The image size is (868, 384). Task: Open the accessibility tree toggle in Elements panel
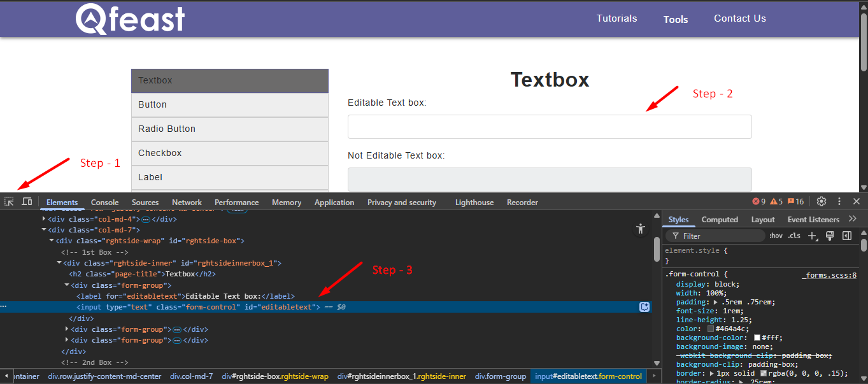(641, 229)
